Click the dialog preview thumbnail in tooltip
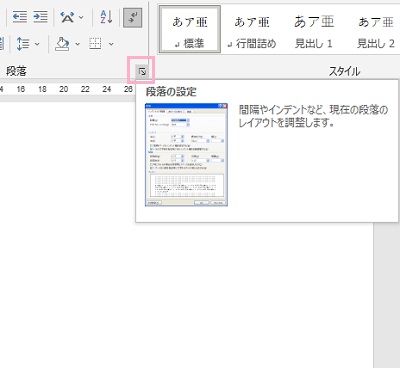Screen dimensions: 400x368 point(186,155)
